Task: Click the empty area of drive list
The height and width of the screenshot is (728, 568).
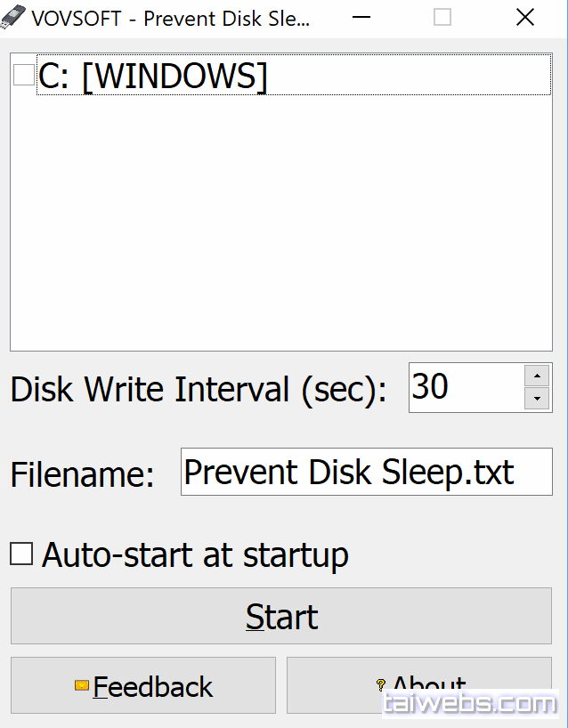Action: click(x=280, y=222)
